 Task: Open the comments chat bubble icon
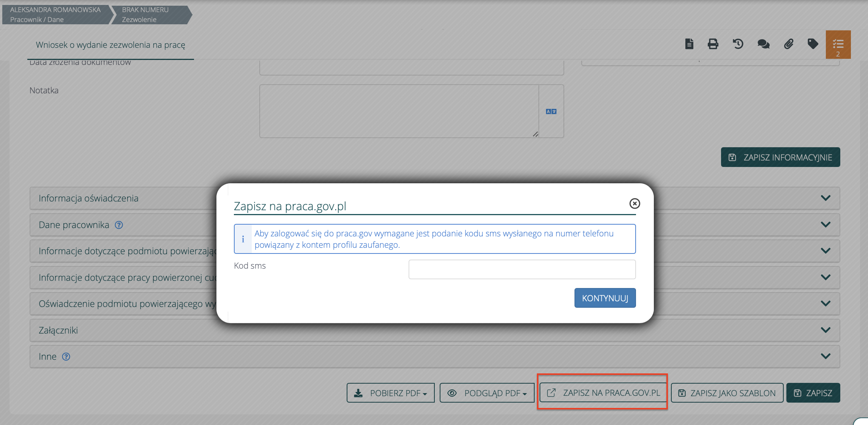pos(763,44)
